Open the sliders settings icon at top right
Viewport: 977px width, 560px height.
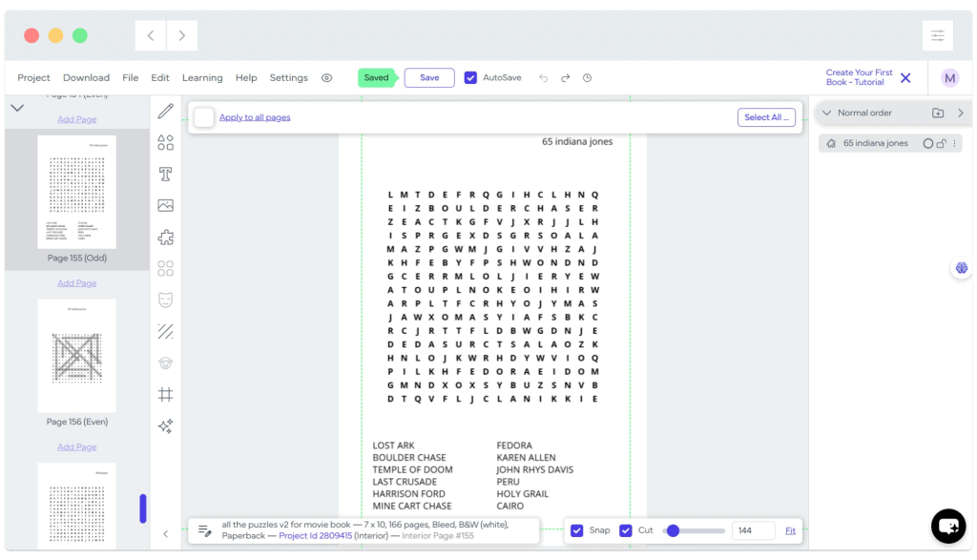click(938, 35)
